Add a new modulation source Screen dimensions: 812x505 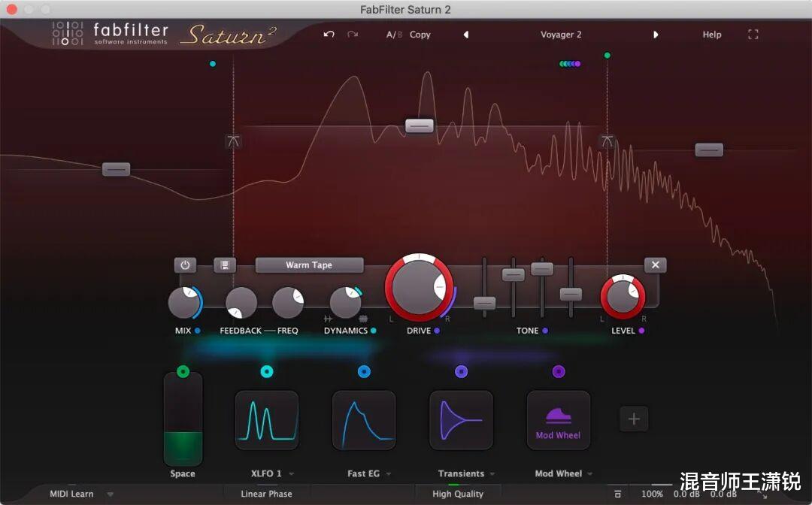(x=633, y=419)
